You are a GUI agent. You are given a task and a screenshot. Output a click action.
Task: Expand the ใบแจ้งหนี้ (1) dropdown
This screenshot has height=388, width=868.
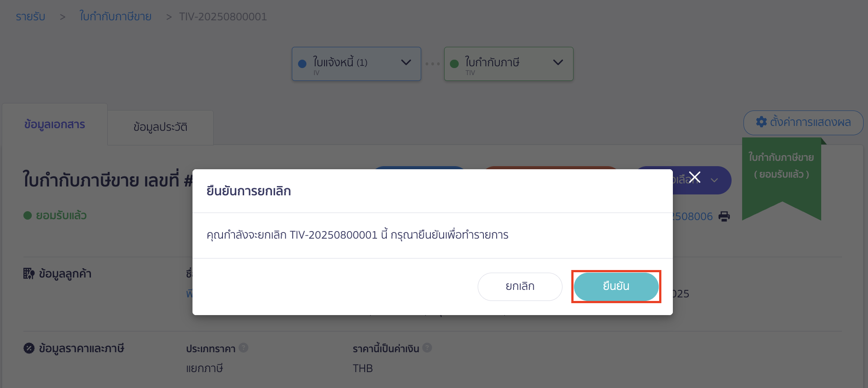(x=406, y=63)
